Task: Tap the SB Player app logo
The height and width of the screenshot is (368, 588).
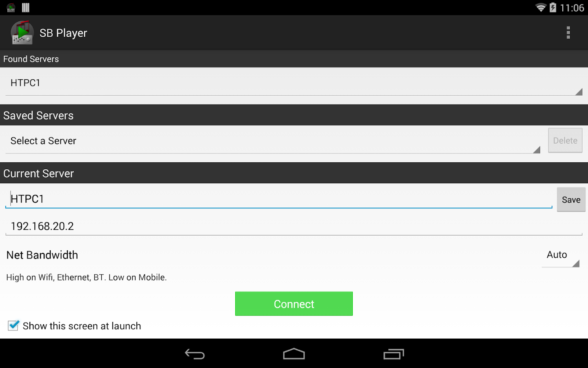Action: tap(22, 33)
